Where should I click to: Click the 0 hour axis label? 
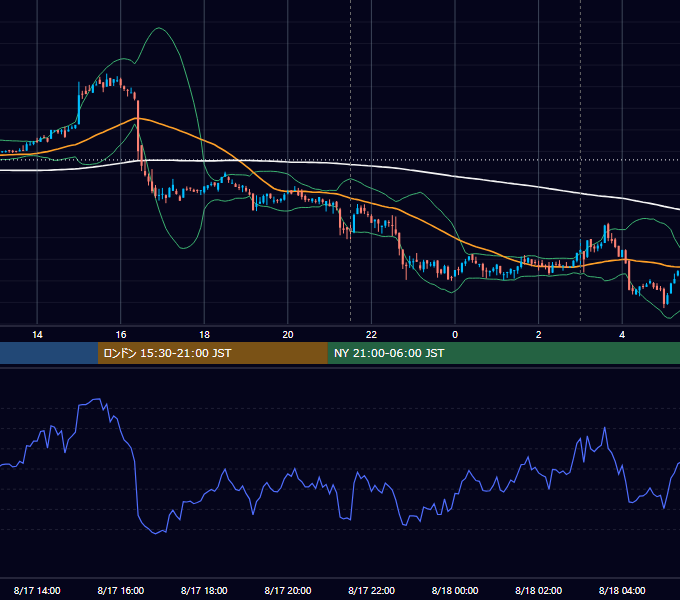tap(455, 335)
